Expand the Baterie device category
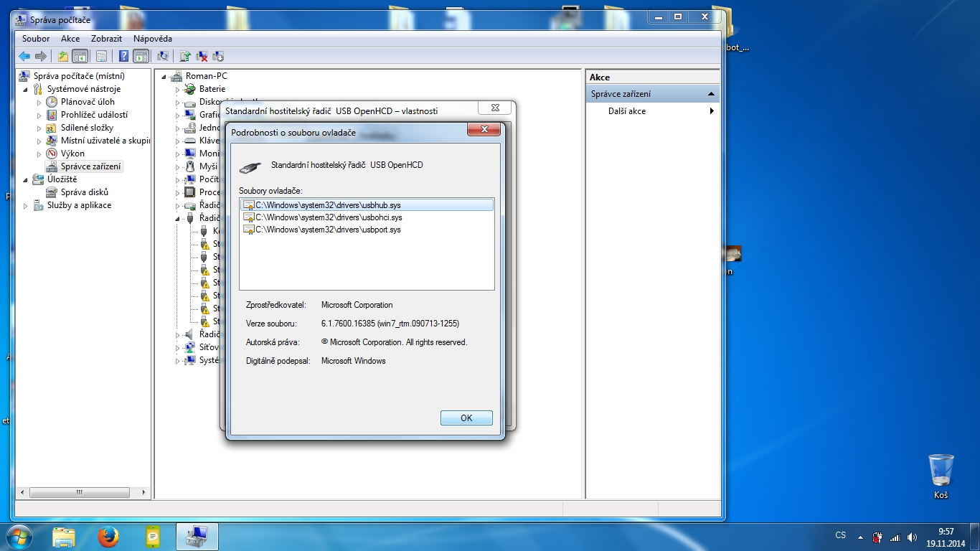The width and height of the screenshot is (980, 551). tap(178, 89)
